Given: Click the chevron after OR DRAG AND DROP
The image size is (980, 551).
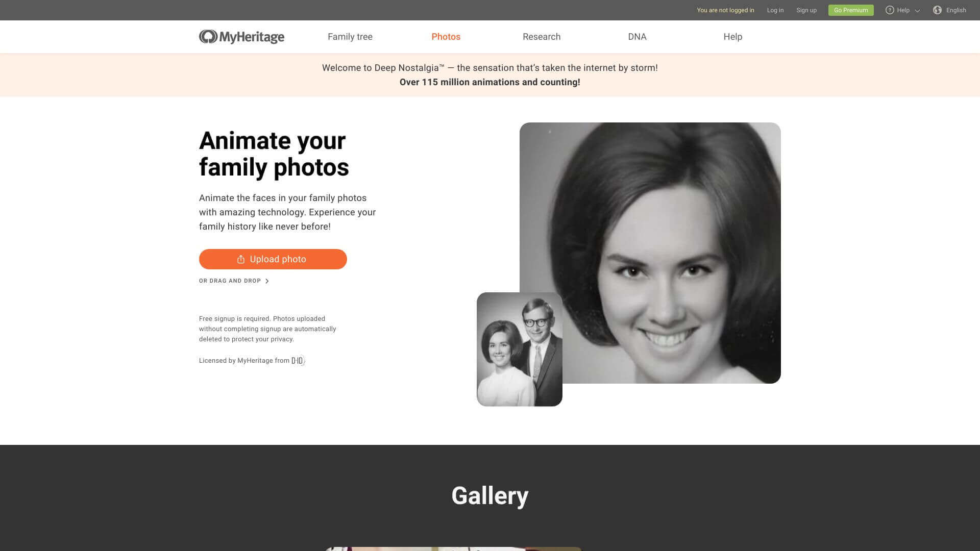Looking at the screenshot, I should click(x=267, y=281).
